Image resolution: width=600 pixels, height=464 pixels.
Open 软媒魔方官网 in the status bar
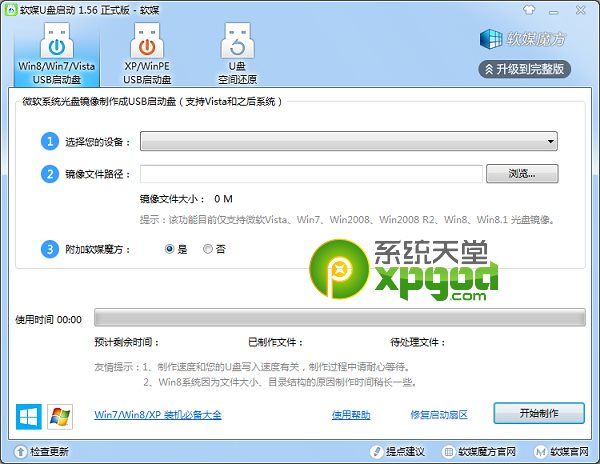(479, 452)
